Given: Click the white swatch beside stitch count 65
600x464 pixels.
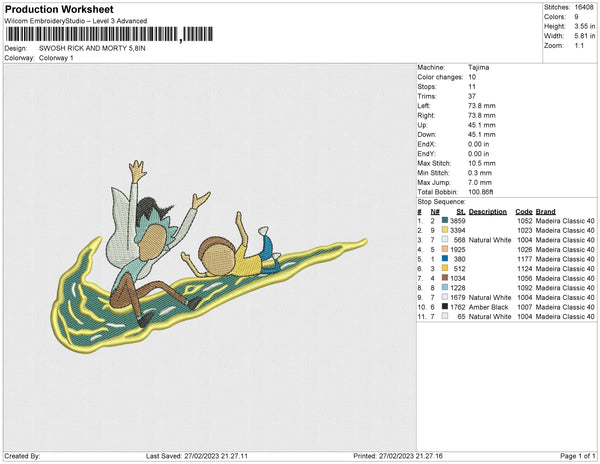Looking at the screenshot, I should [x=445, y=316].
